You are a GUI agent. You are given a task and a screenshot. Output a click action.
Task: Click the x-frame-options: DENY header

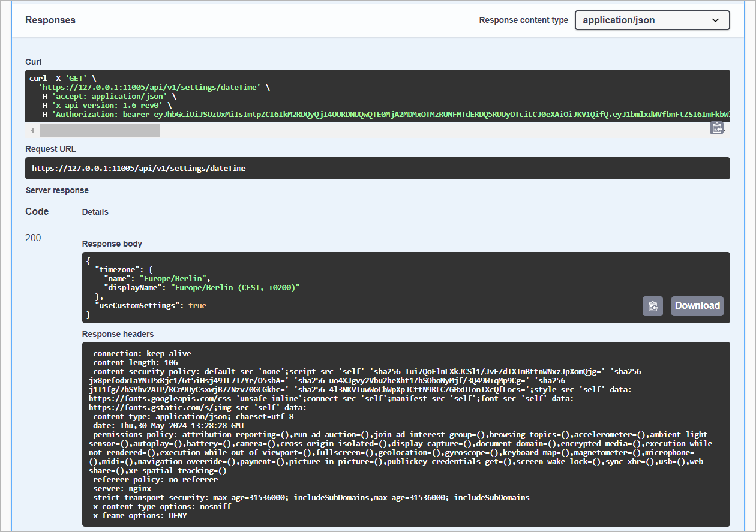(140, 516)
